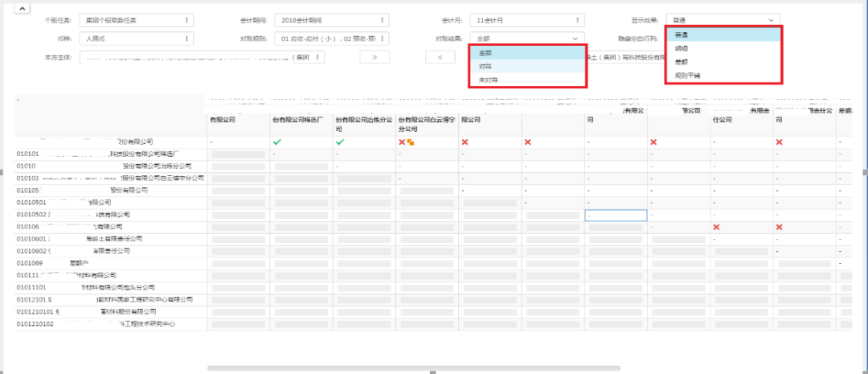Choose the 规则平铺 display option
868x374 pixels.
pyautogui.click(x=723, y=76)
